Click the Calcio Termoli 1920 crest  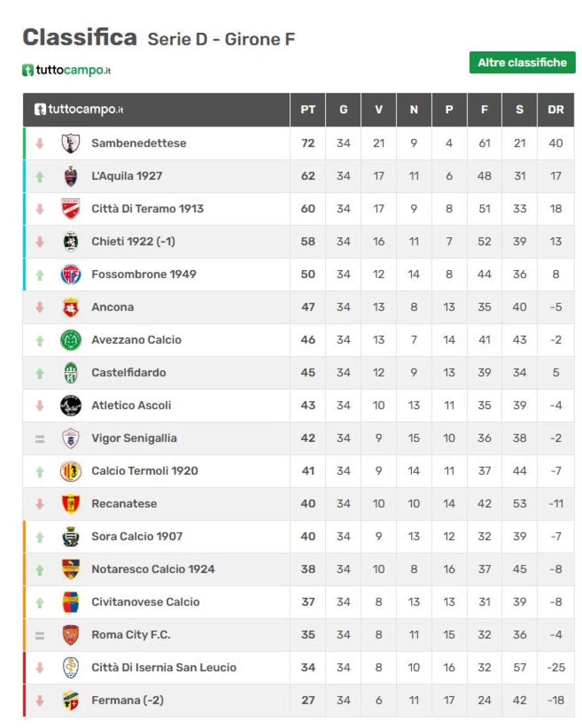70,471
